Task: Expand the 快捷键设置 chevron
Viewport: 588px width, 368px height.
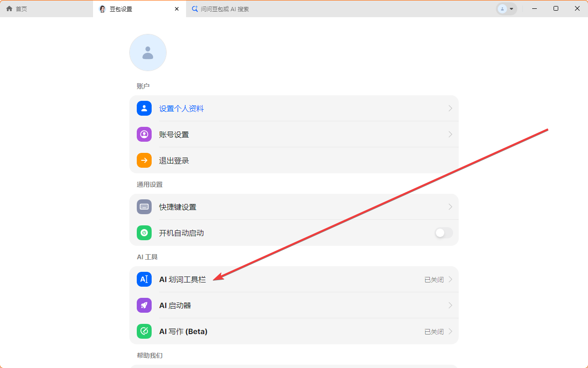Action: 450,207
